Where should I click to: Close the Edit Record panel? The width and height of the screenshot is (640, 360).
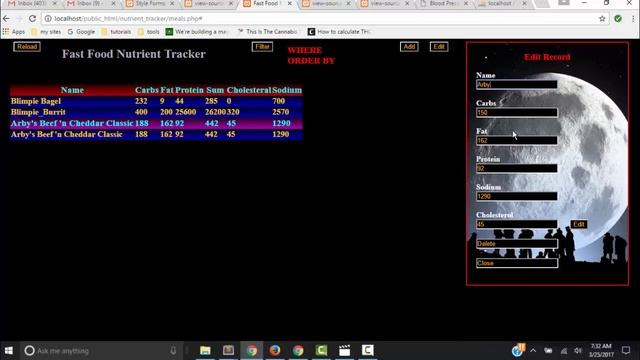coord(517,263)
